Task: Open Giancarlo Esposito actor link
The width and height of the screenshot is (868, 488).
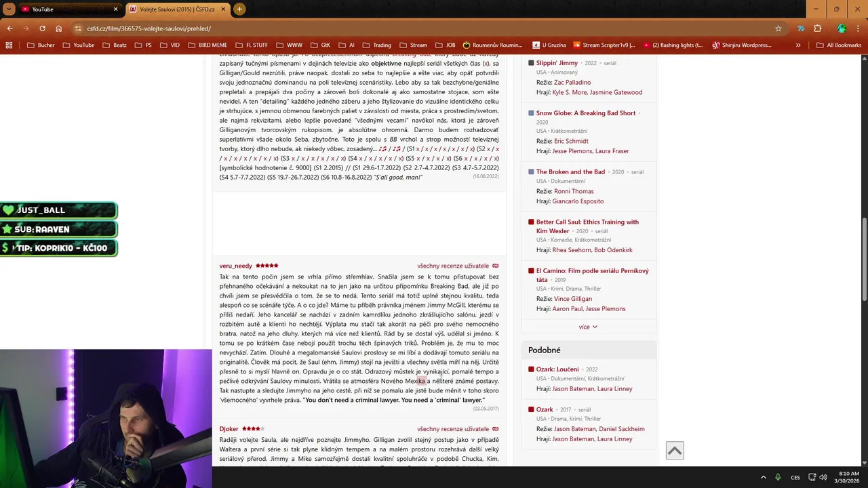Action: (x=578, y=201)
